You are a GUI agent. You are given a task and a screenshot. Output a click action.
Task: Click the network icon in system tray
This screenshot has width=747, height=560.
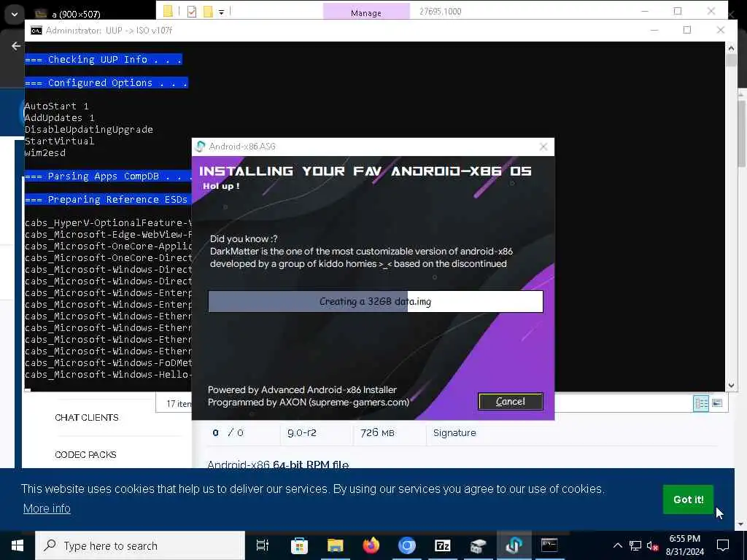pos(635,545)
